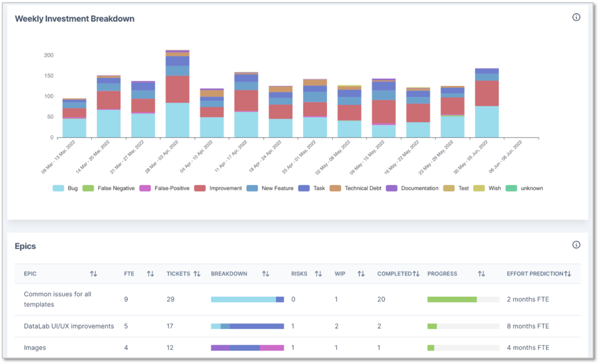
Task: Sort epics by TICKETS count
Action: click(x=198, y=273)
